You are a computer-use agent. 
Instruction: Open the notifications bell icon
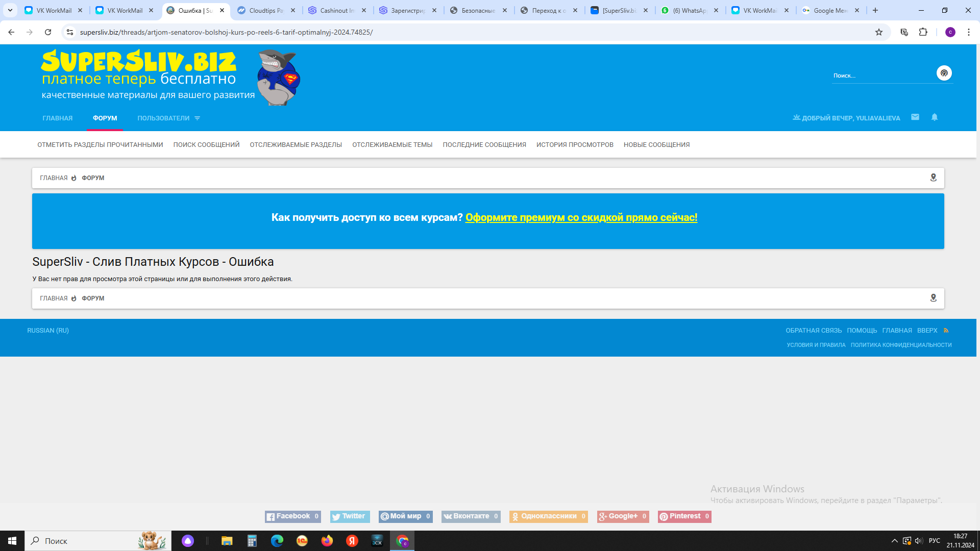coord(935,117)
